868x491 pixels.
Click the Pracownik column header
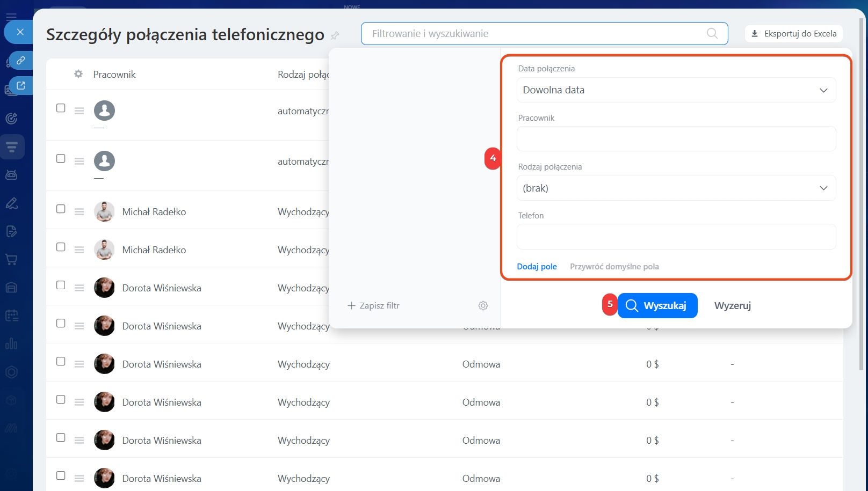click(114, 75)
